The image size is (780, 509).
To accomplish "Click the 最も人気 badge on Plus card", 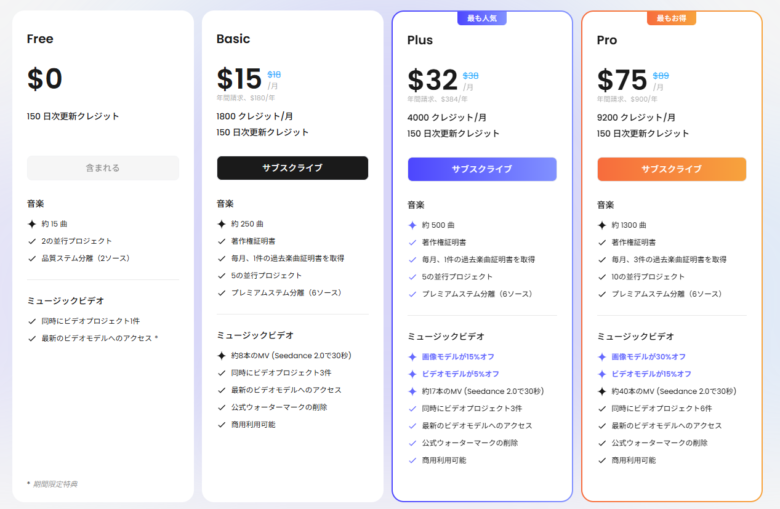I will tap(483, 18).
